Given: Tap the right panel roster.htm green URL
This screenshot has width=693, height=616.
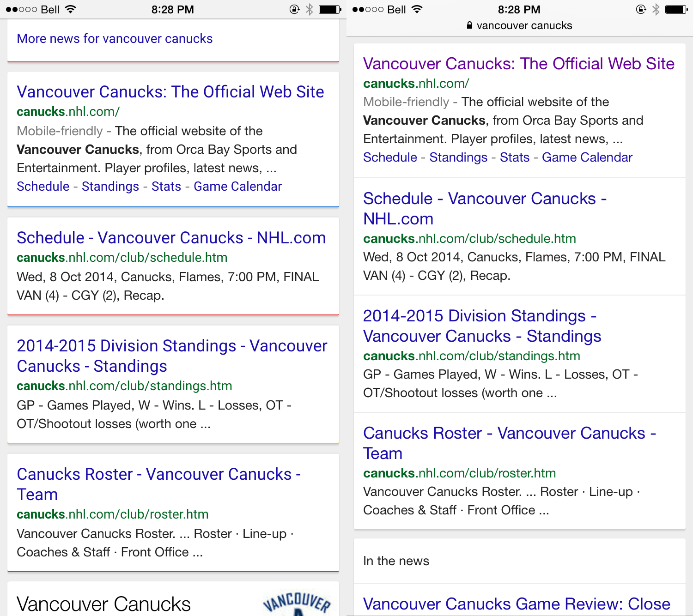Looking at the screenshot, I should [x=459, y=473].
